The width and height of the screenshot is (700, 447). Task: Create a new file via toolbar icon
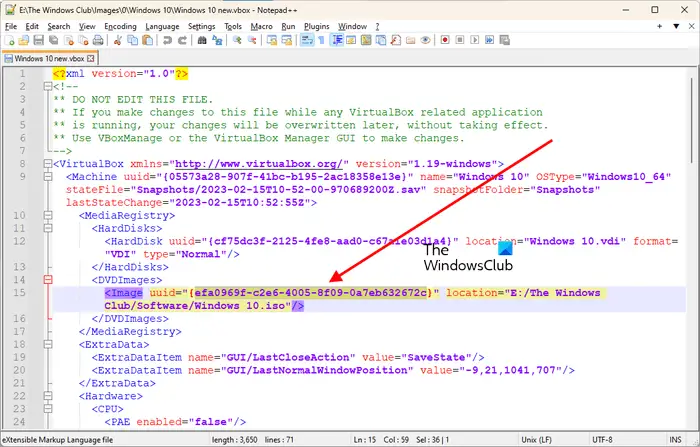pyautogui.click(x=9, y=40)
